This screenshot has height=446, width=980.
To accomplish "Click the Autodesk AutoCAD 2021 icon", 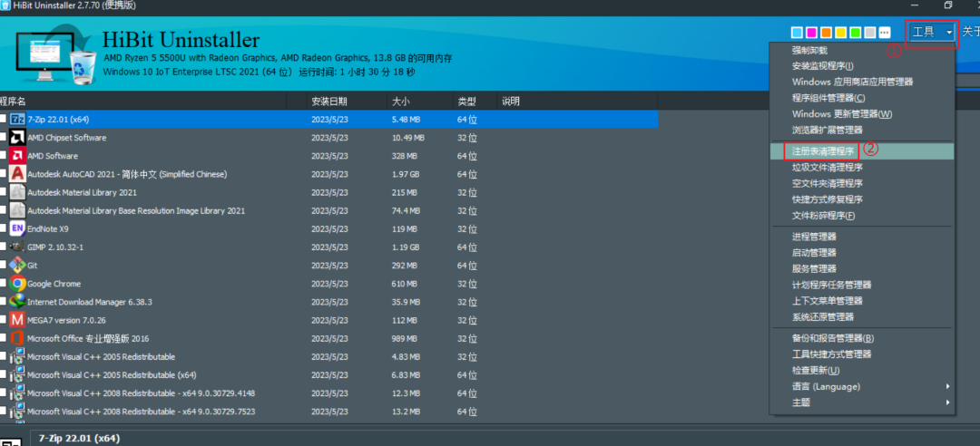I will pos(17,174).
